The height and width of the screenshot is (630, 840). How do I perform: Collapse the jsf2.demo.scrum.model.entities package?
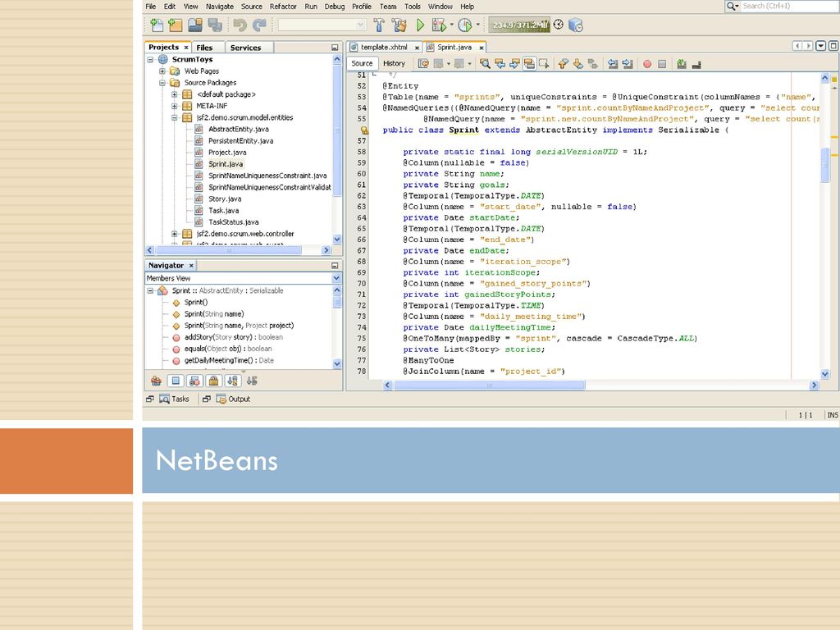click(174, 118)
